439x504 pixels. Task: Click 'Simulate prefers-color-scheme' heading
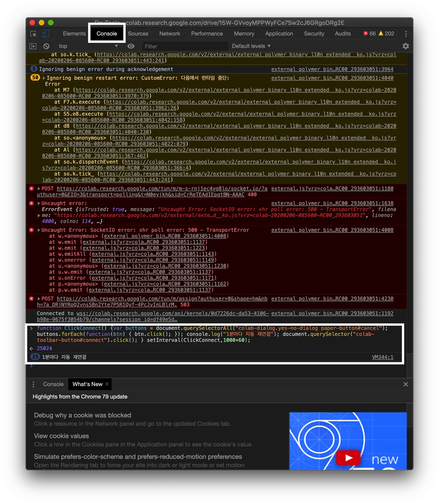pyautogui.click(x=138, y=457)
